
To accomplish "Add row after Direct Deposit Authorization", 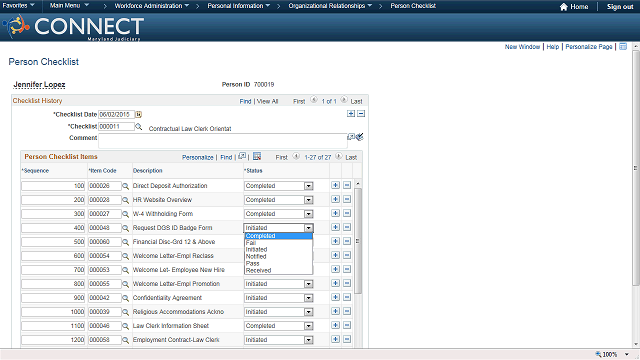I will click(x=335, y=185).
